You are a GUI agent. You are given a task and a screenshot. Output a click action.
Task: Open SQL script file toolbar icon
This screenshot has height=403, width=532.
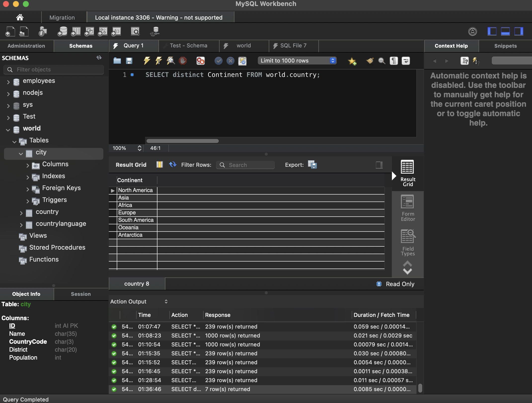pos(24,32)
